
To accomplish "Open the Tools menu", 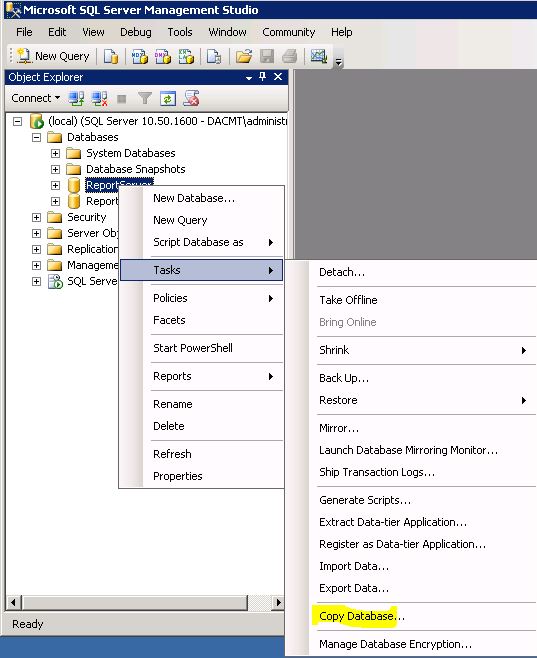I will click(x=180, y=32).
